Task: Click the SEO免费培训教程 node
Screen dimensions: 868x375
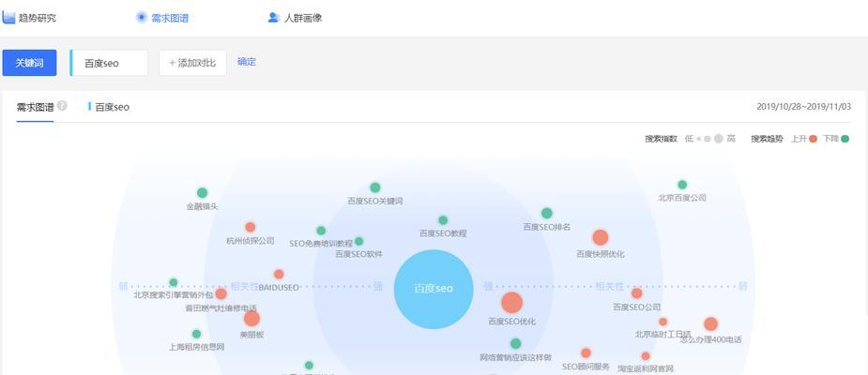Action: 321,231
